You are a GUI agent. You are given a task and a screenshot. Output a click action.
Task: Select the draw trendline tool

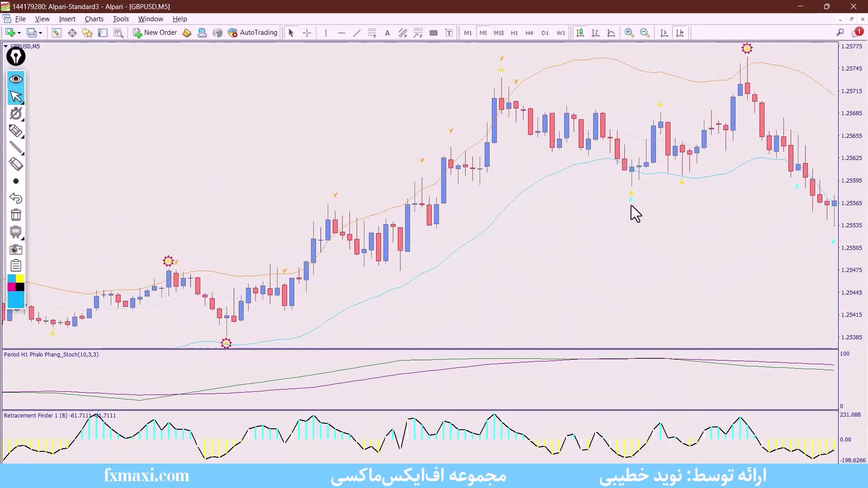(357, 33)
